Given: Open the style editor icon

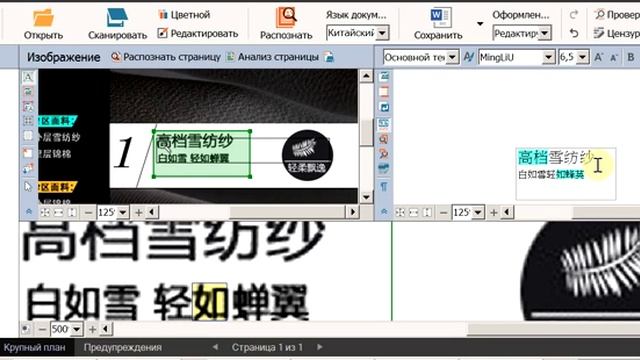Looking at the screenshot, I should click(x=469, y=57).
